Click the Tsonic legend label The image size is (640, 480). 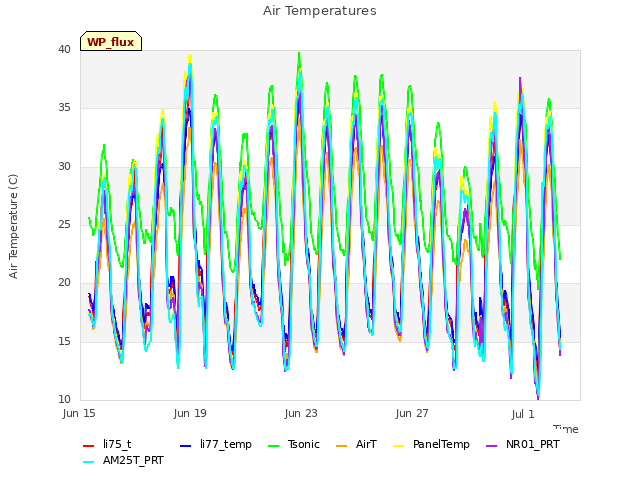[304, 444]
